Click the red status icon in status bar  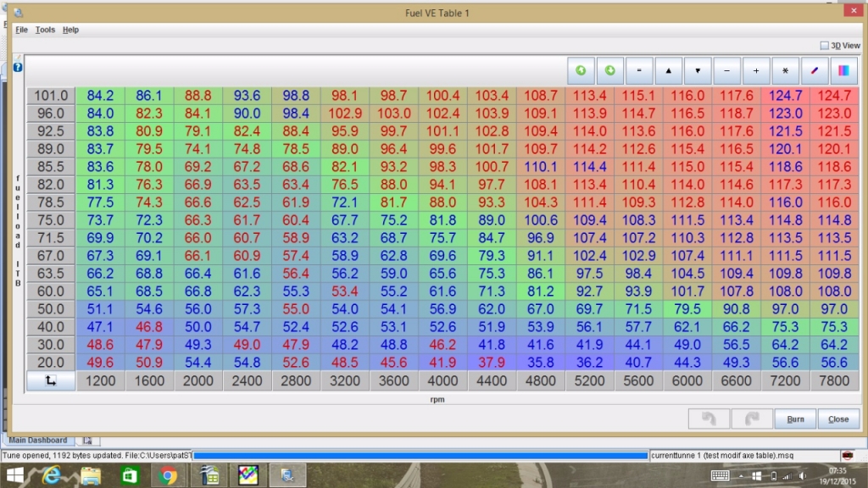(x=847, y=455)
